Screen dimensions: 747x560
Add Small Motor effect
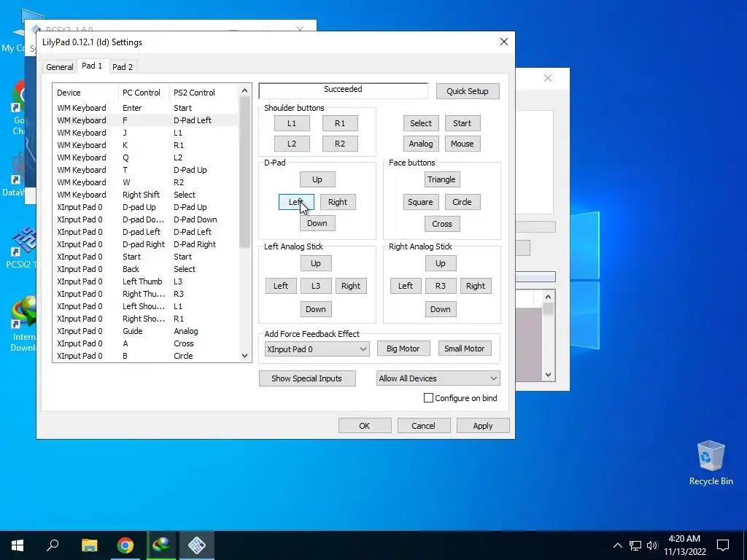465,349
